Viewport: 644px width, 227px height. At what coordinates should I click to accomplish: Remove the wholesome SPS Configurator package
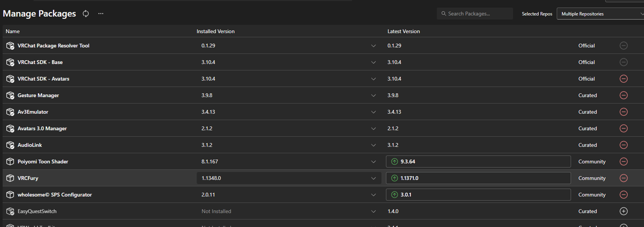click(x=624, y=195)
